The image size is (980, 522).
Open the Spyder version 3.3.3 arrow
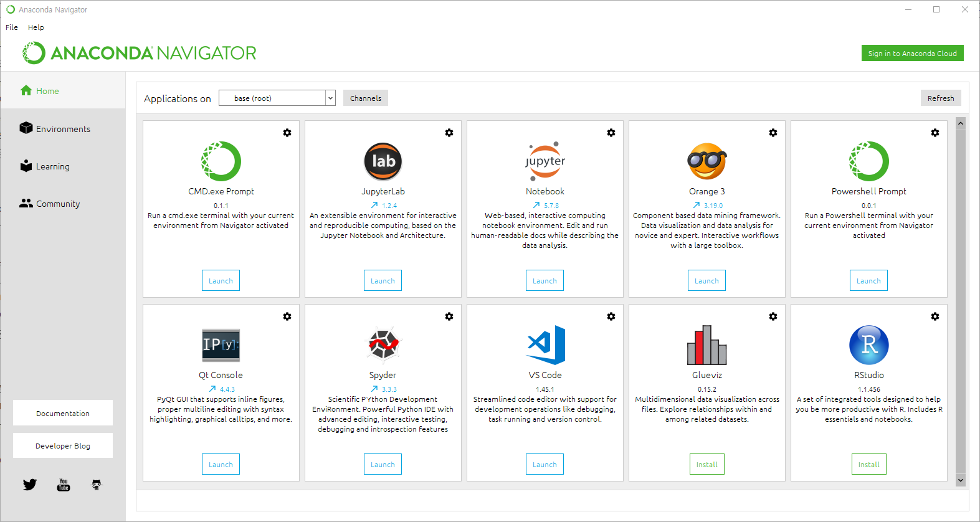(x=374, y=389)
